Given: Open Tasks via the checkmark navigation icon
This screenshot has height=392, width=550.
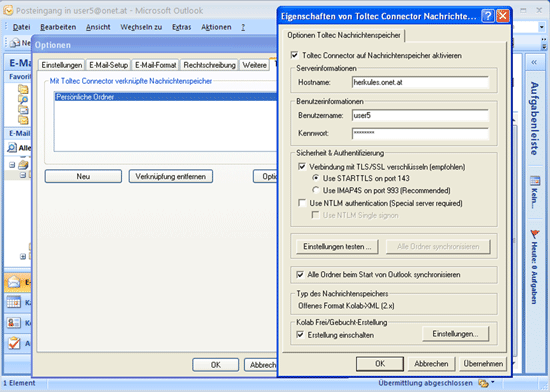Looking at the screenshot, I should pyautogui.click(x=14, y=343).
